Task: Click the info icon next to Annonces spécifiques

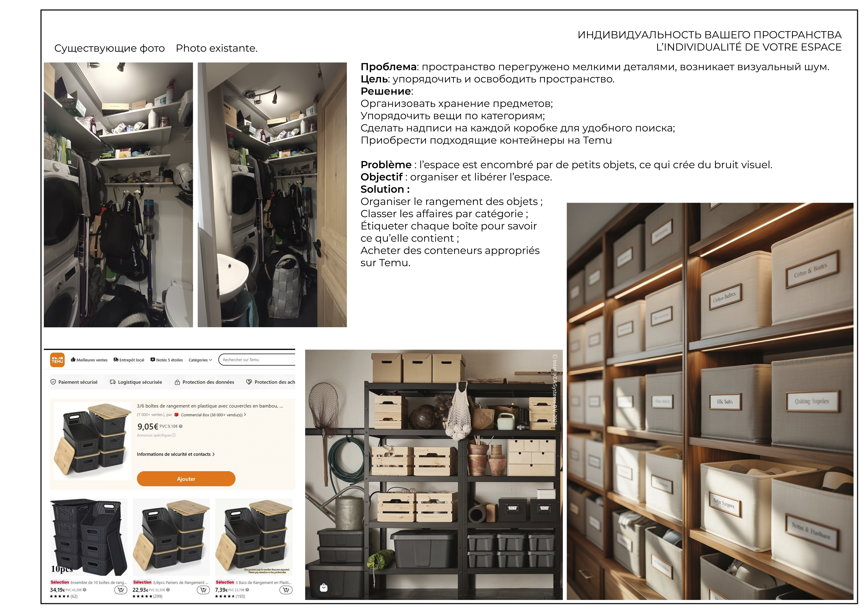Action: click(x=174, y=435)
